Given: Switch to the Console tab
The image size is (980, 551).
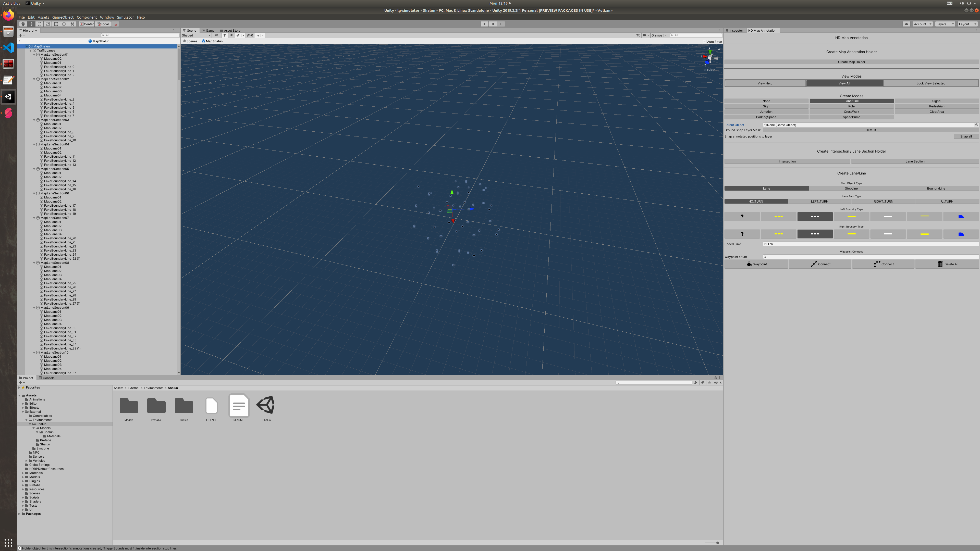Looking at the screenshot, I should tap(47, 378).
